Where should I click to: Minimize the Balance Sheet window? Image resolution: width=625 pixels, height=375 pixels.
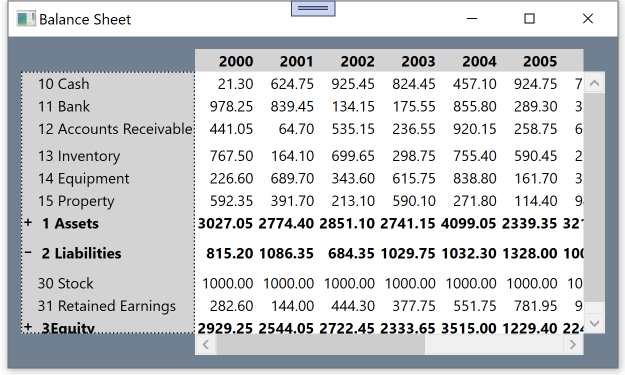coord(472,19)
